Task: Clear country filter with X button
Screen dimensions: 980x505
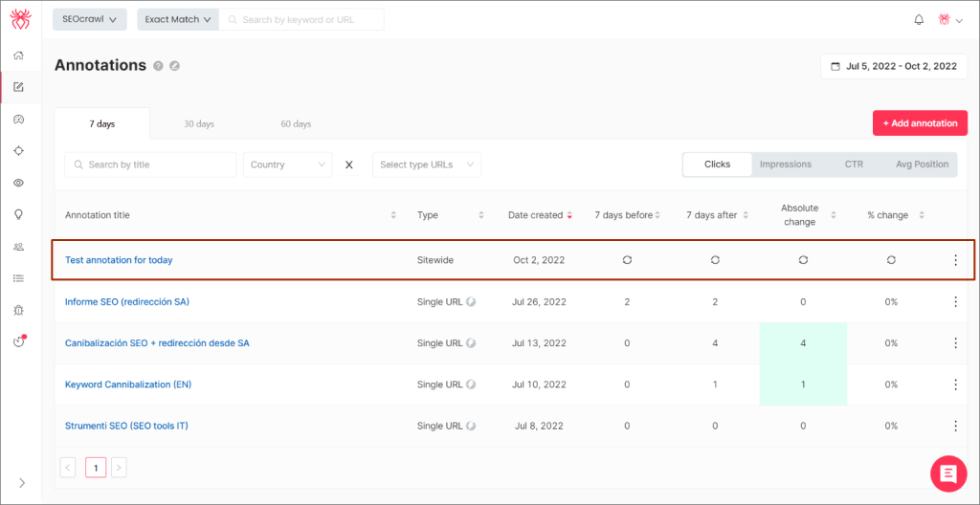Action: 349,165
